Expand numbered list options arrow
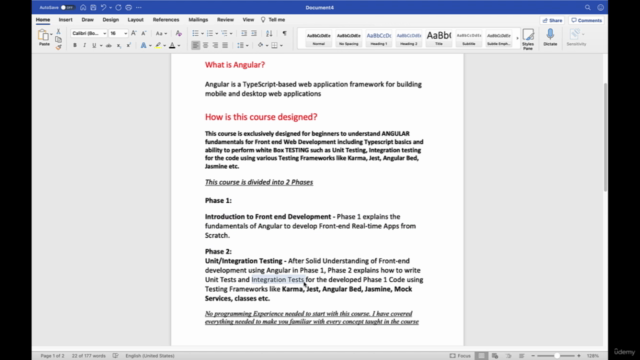Screen dimensions: 640x360 click(x=217, y=33)
